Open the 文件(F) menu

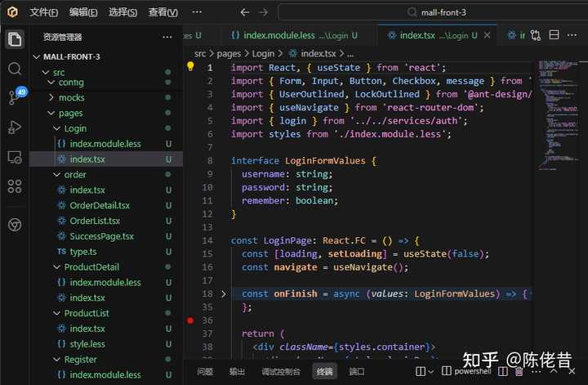click(x=43, y=12)
